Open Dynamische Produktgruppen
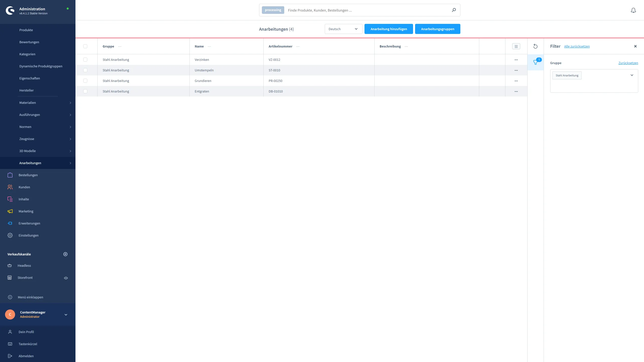Screen dimensions: 644x362 41,66
